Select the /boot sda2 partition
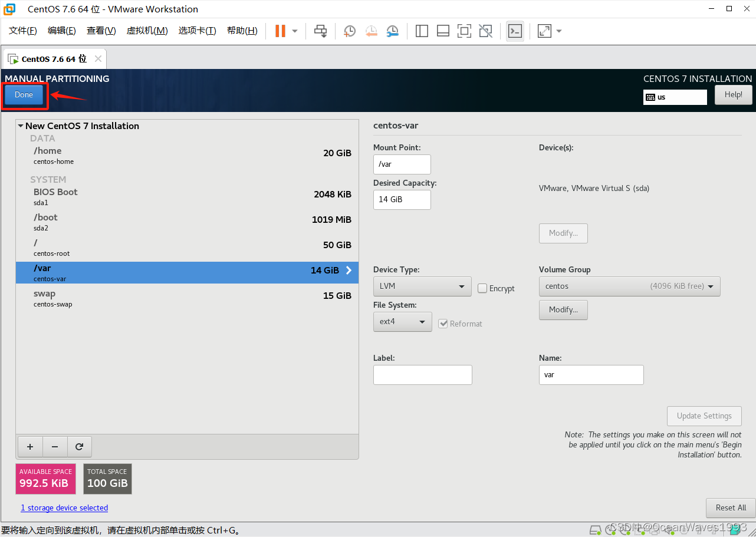This screenshot has height=537, width=756. point(187,222)
